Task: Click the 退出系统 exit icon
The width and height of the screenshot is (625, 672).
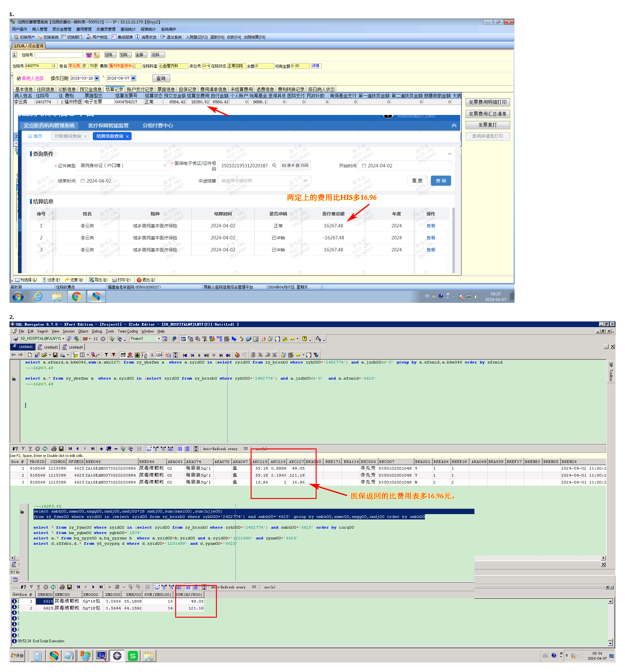Action: pos(163,37)
